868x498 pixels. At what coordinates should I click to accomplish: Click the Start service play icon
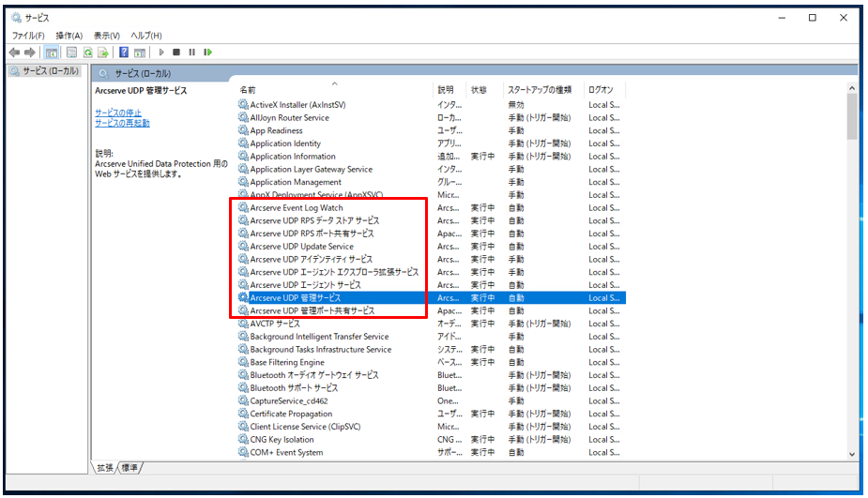click(161, 53)
